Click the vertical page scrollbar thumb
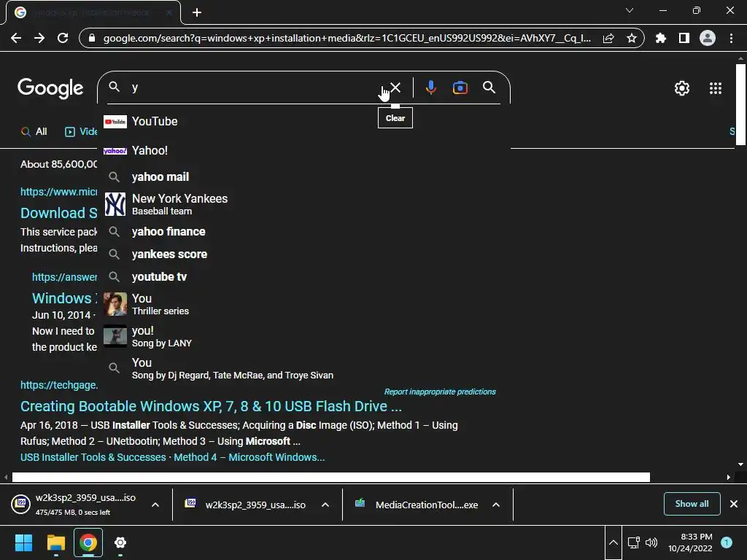This screenshot has height=560, width=747. pos(740,104)
